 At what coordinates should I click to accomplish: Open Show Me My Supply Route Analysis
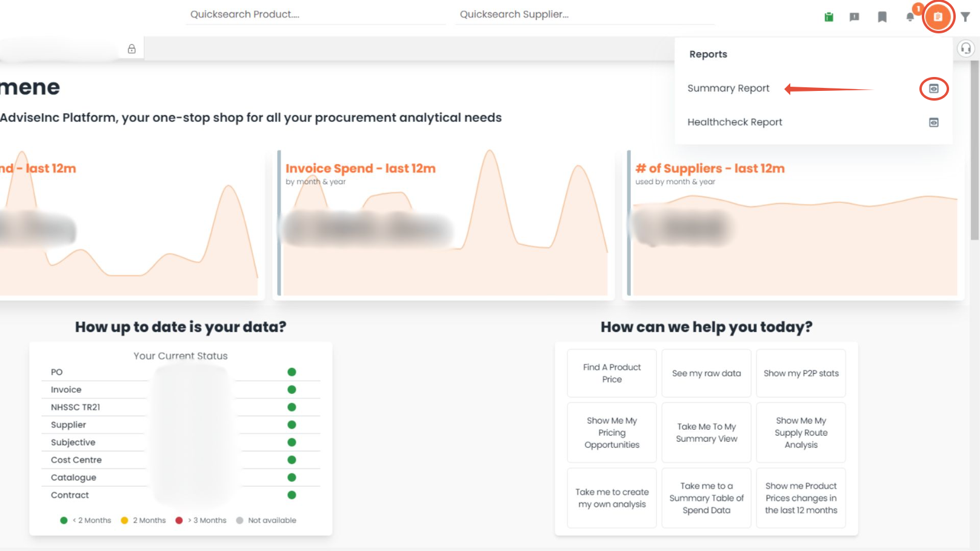[801, 433]
